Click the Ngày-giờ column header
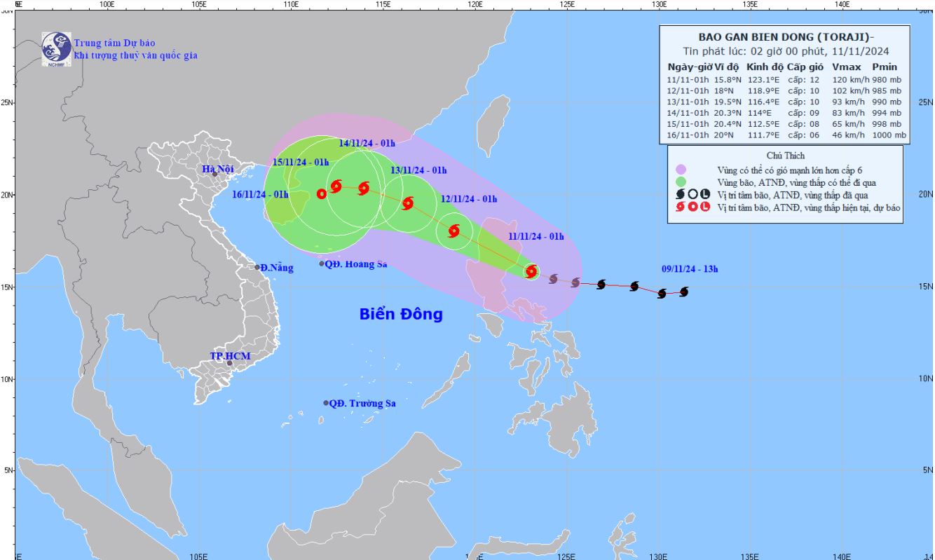The image size is (935, 560). tap(690, 67)
